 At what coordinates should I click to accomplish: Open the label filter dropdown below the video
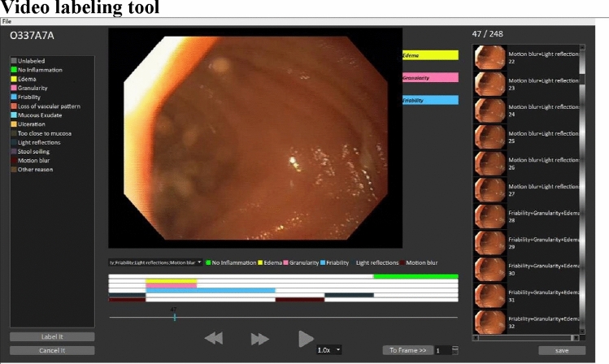155,262
